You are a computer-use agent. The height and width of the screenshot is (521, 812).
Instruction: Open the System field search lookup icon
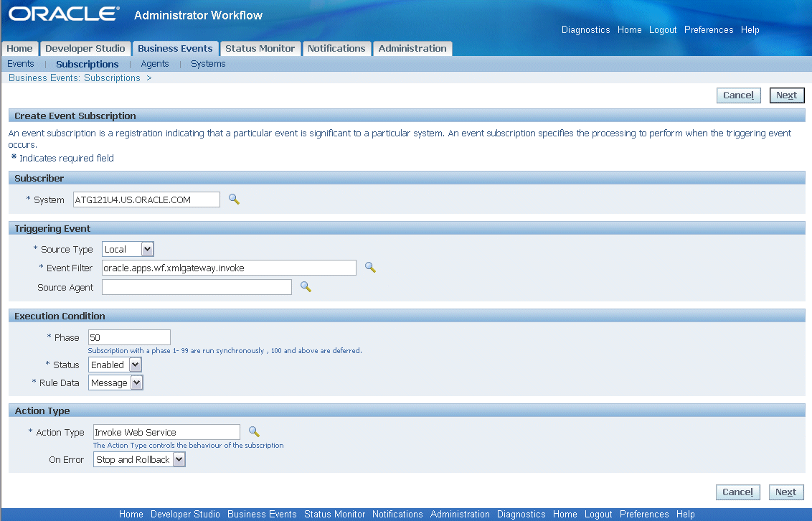click(234, 200)
